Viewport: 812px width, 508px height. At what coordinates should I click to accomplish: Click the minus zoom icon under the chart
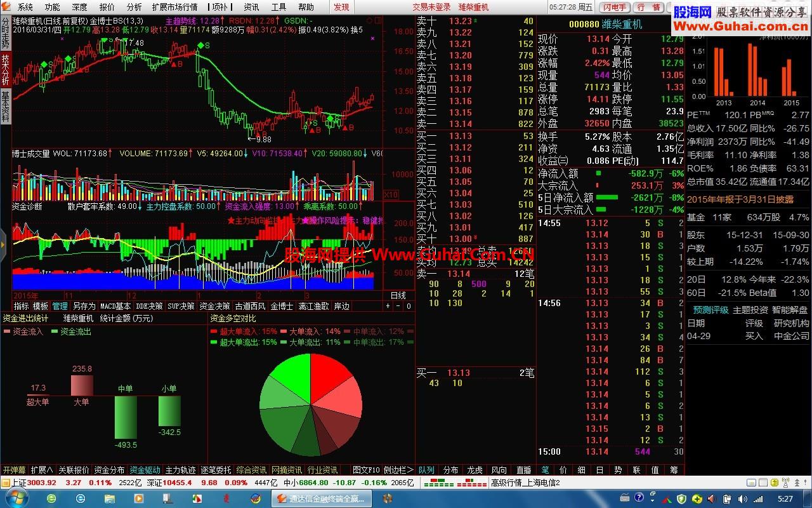(398, 306)
